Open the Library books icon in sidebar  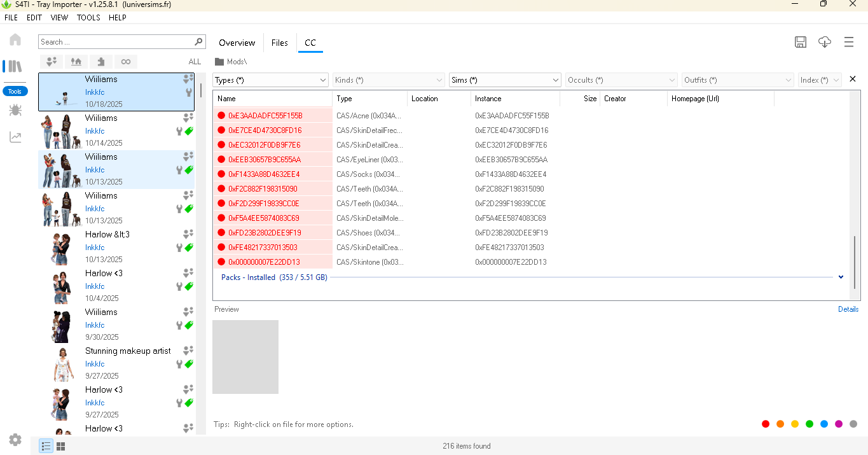14,66
